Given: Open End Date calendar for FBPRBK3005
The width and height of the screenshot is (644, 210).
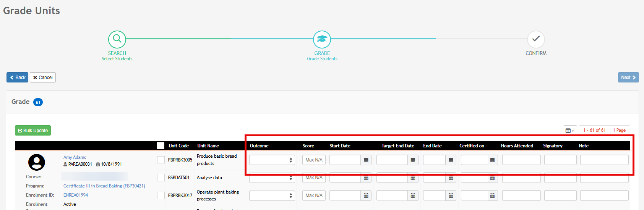Looking at the screenshot, I should pos(451,160).
